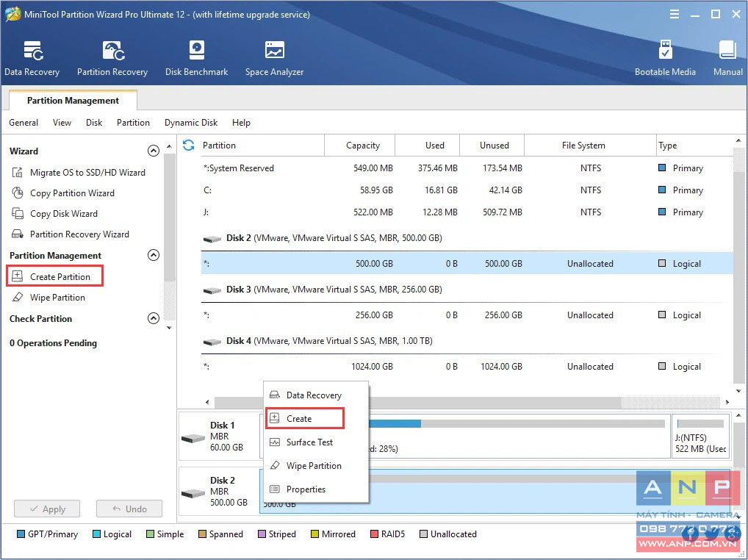Open the Dynamic Disk menu
The image size is (748, 560).
coord(191,123)
